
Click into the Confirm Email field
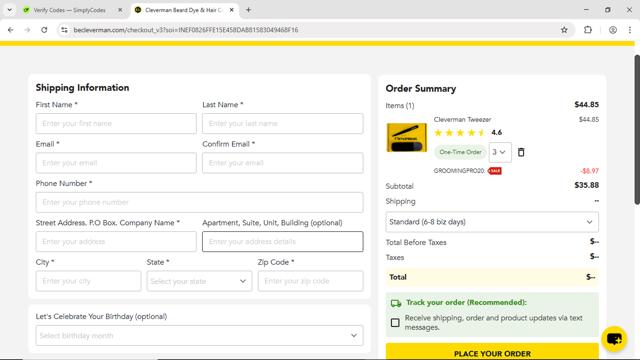(282, 163)
